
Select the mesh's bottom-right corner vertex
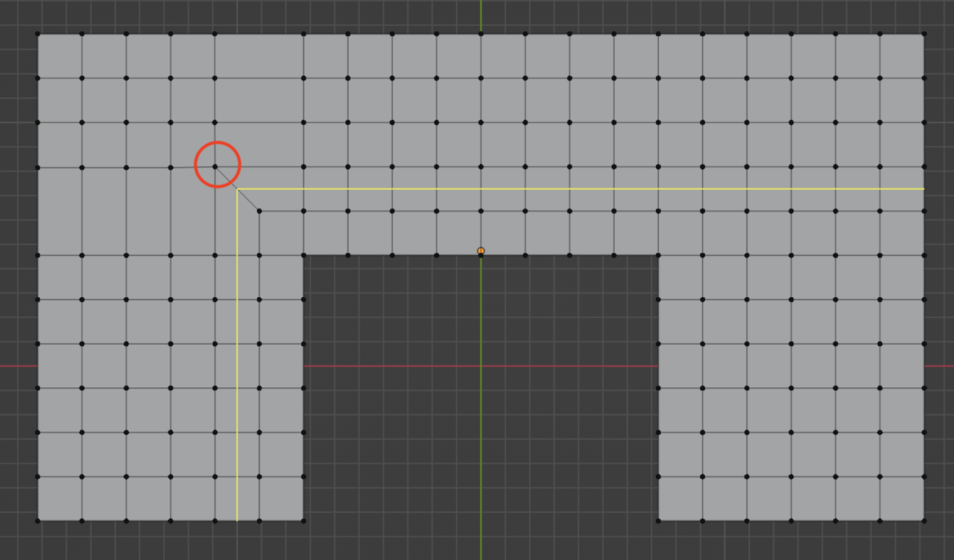click(924, 521)
